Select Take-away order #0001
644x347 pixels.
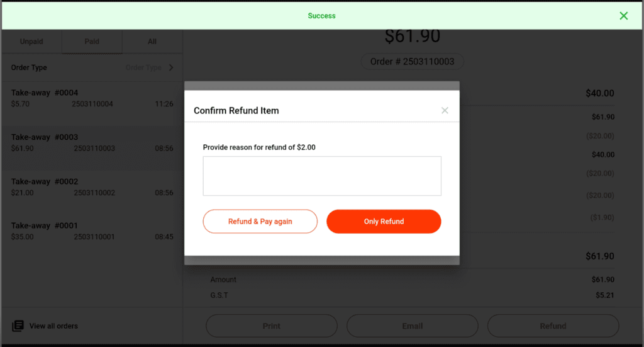pos(92,231)
